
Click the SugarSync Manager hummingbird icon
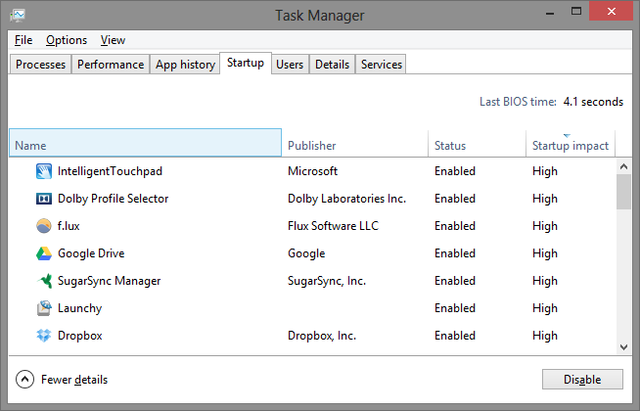point(44,281)
